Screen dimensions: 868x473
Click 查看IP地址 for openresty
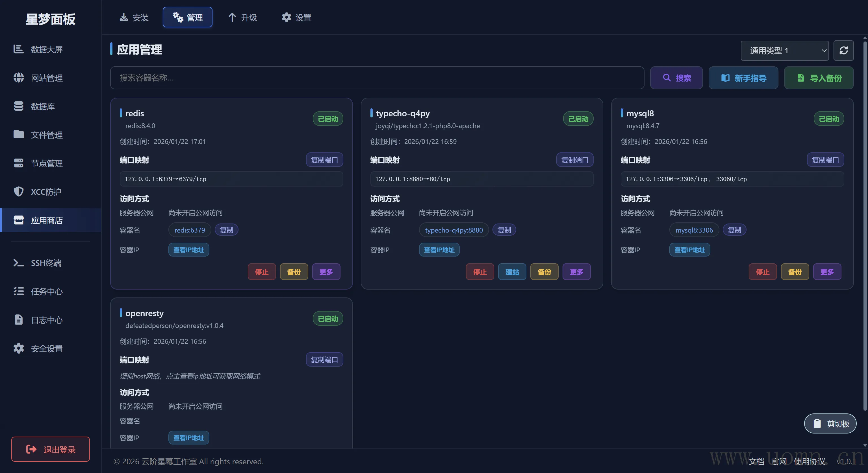(x=189, y=437)
